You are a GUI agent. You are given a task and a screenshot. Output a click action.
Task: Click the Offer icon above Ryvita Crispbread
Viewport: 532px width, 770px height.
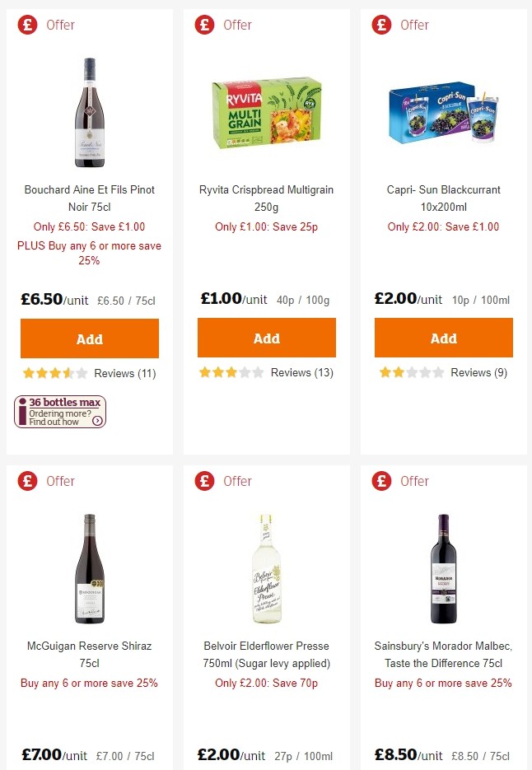[x=204, y=25]
